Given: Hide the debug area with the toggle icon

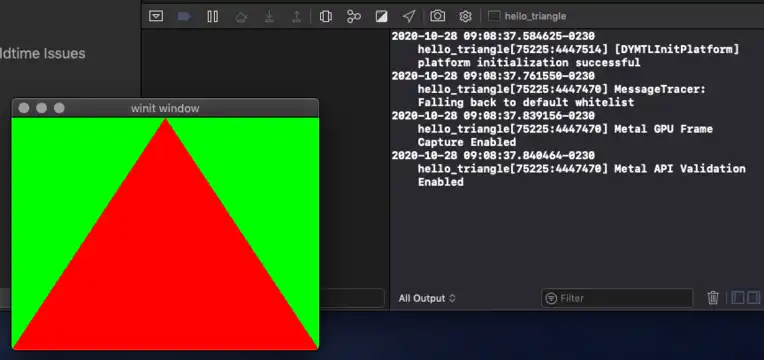Looking at the screenshot, I should (x=156, y=16).
